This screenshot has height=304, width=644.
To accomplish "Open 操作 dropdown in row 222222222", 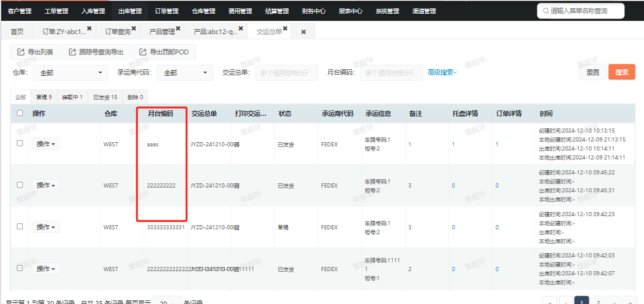I will 45,185.
